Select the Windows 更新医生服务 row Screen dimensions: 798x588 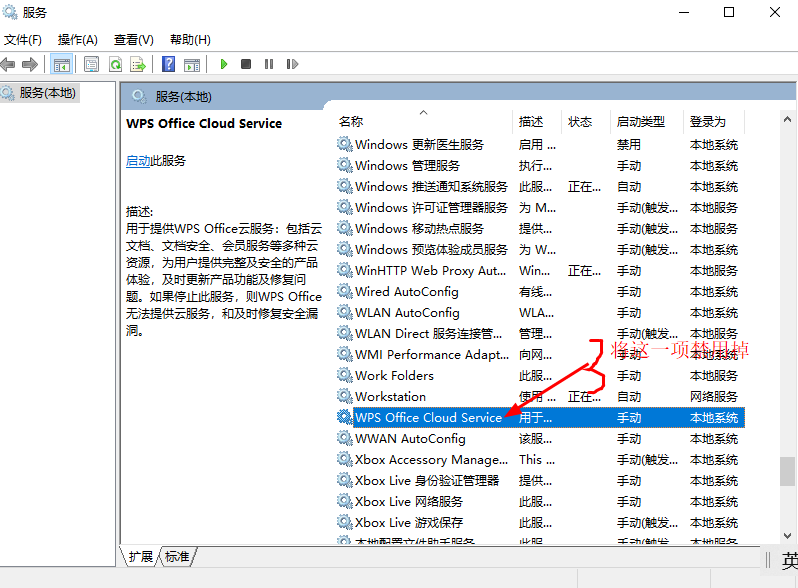coord(540,145)
